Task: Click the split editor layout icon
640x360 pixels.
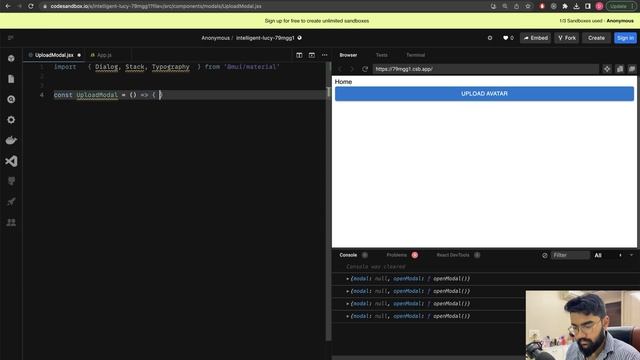Action: (299, 55)
